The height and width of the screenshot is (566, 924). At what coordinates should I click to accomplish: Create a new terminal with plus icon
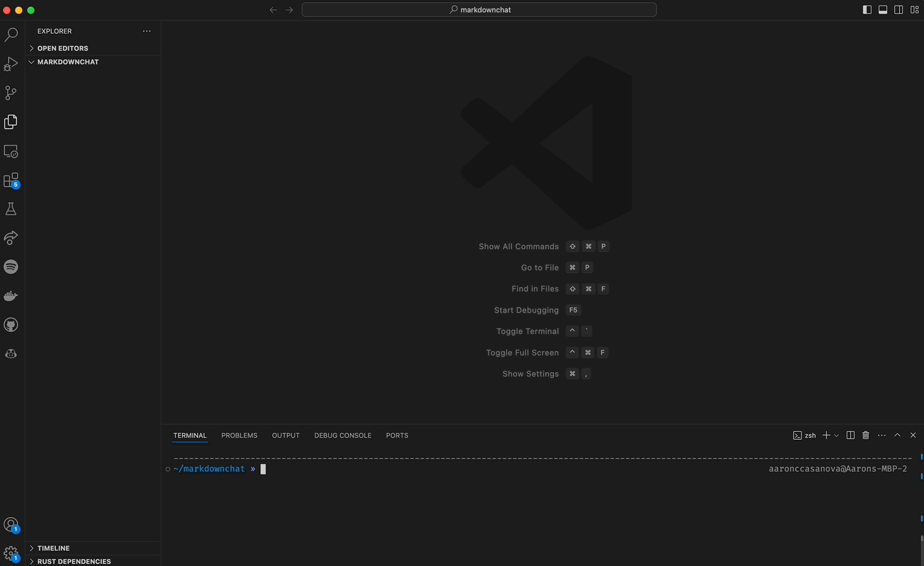pyautogui.click(x=826, y=435)
